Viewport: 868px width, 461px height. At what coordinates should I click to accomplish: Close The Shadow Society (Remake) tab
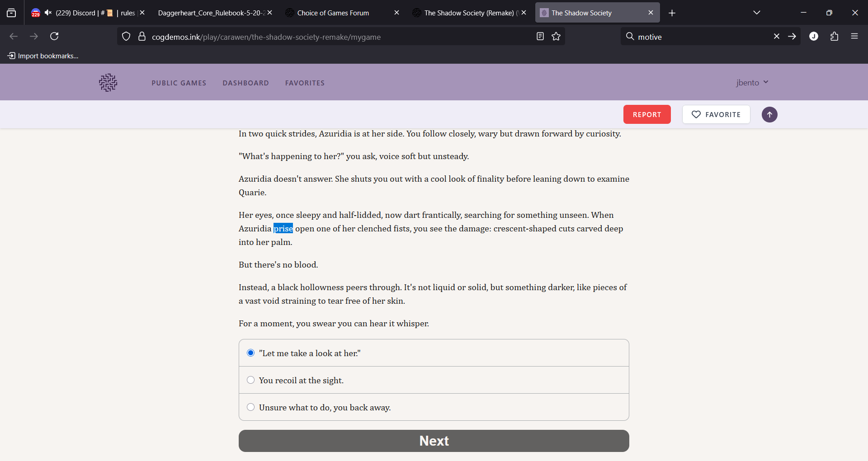point(524,13)
